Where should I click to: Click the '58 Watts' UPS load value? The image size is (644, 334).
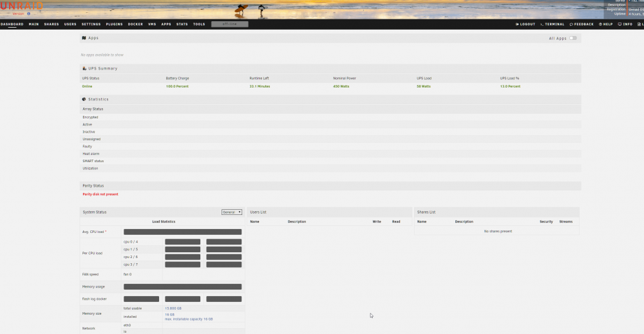pyautogui.click(x=424, y=86)
